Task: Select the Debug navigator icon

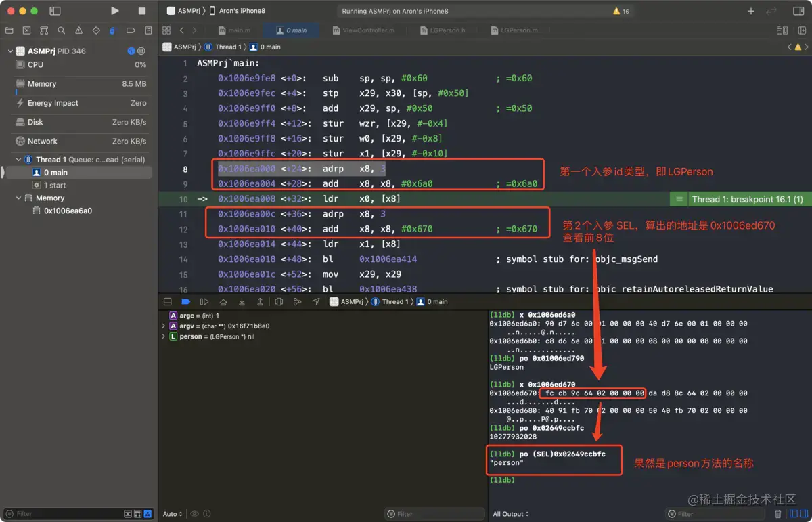Action: coord(113,30)
